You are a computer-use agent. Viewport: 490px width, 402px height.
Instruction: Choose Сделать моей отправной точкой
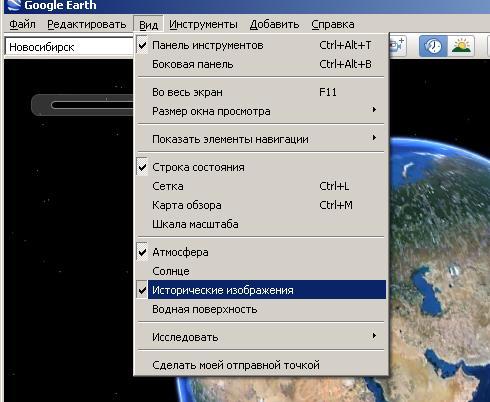click(x=261, y=365)
